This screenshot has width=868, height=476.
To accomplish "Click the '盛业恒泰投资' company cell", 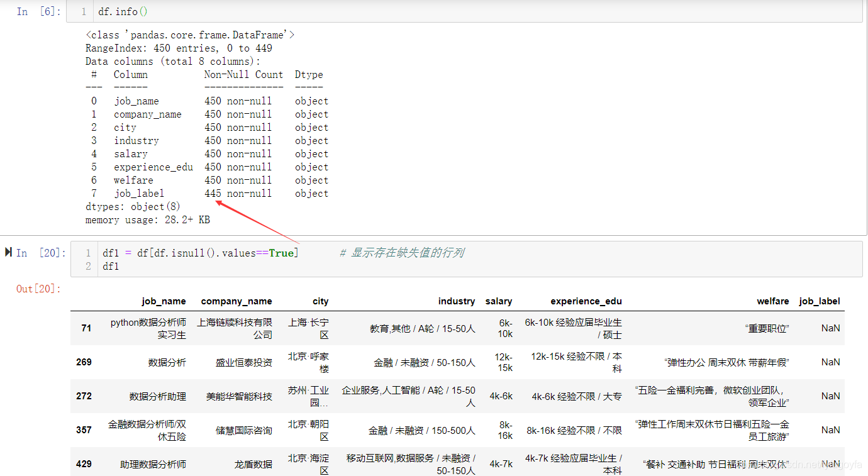I will pos(244,362).
